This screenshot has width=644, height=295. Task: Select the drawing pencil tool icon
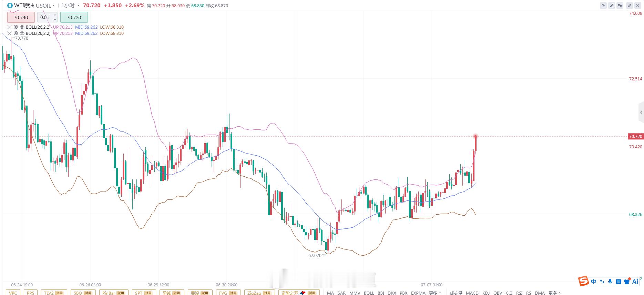pos(612,6)
